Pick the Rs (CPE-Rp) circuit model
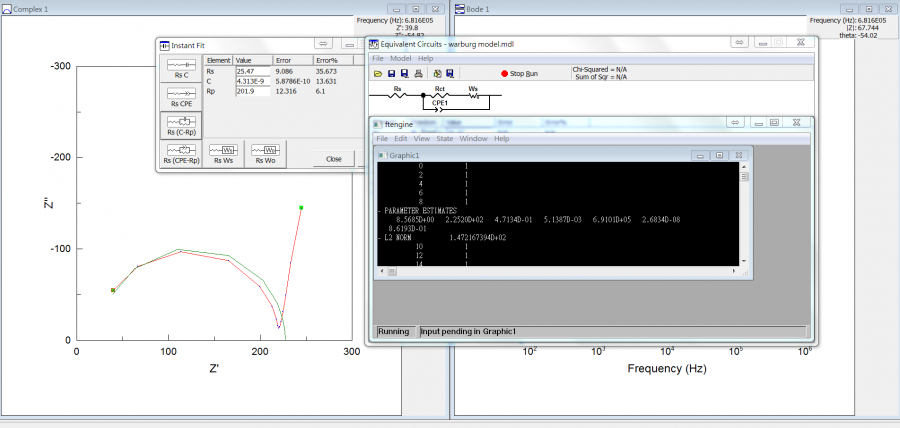Viewport: 900px width, 428px height. coord(181,153)
